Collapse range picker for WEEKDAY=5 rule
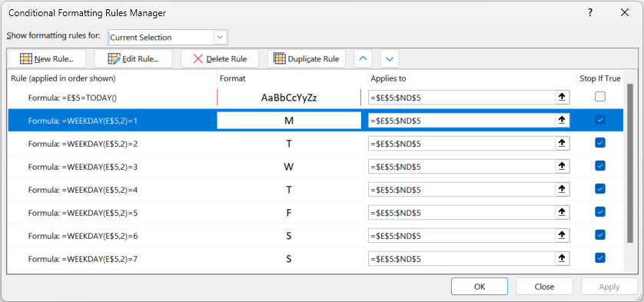Viewport: 644px width, 302px height. tap(563, 212)
